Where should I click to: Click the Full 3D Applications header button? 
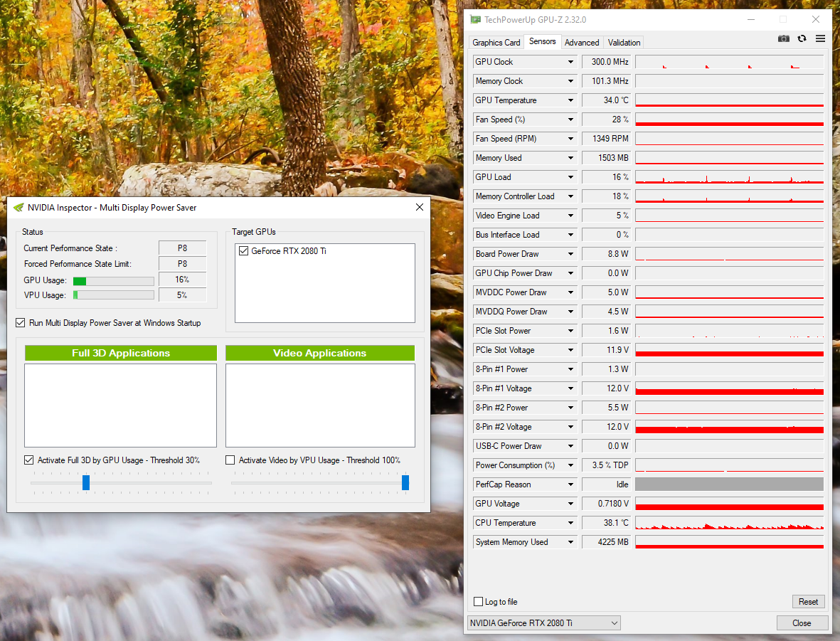120,353
